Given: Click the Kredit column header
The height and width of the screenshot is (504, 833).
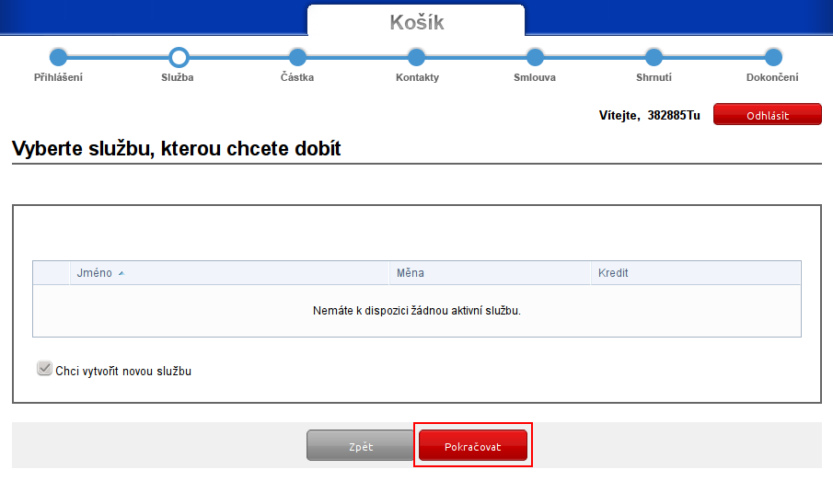Looking at the screenshot, I should coord(613,273).
